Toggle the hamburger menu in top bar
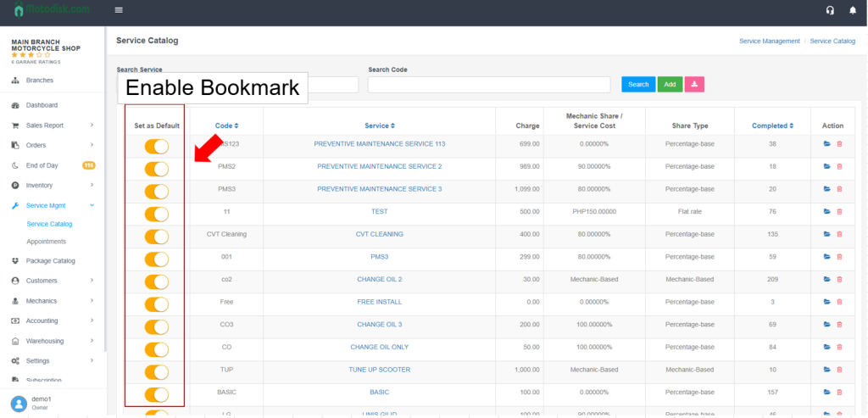 point(119,10)
